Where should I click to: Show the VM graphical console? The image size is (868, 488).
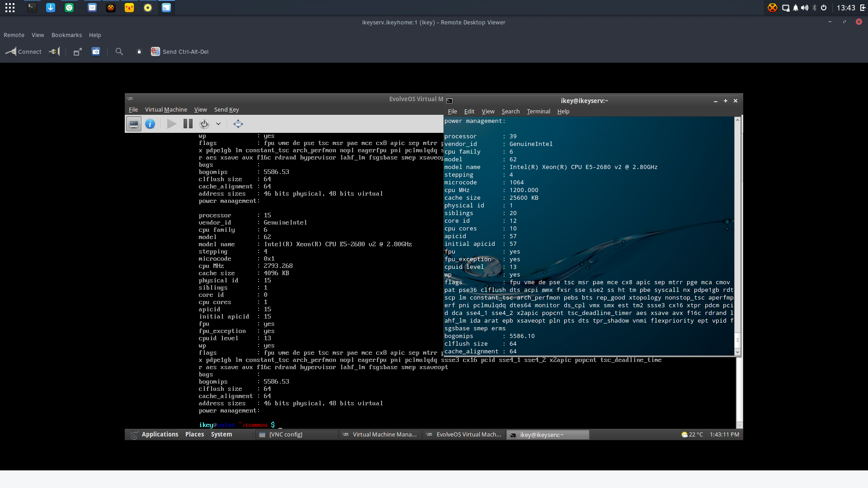point(134,124)
